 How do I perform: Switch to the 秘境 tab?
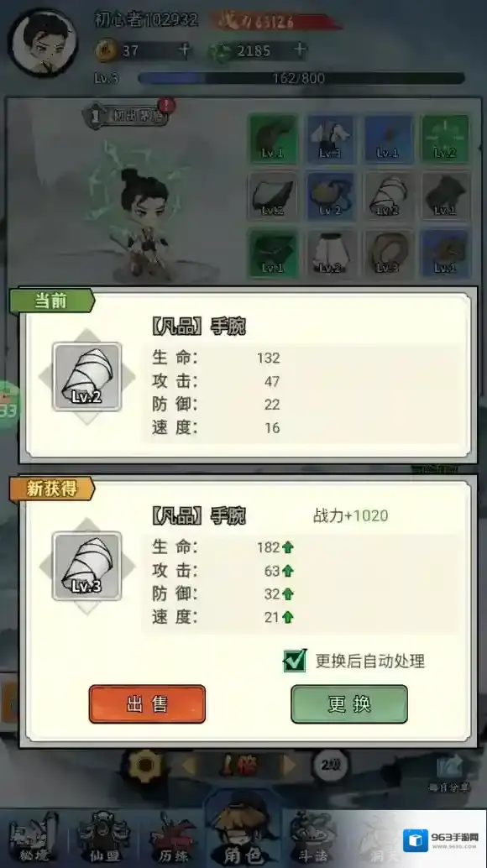34,838
